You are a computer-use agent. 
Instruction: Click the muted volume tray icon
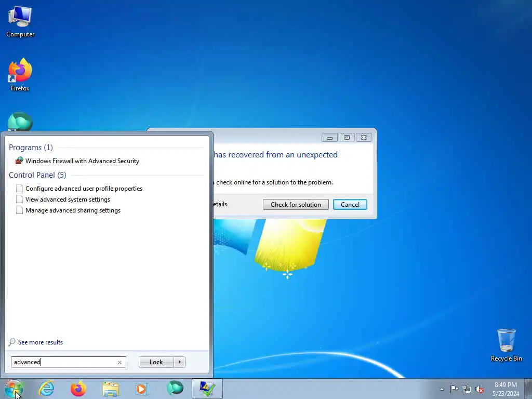point(480,390)
